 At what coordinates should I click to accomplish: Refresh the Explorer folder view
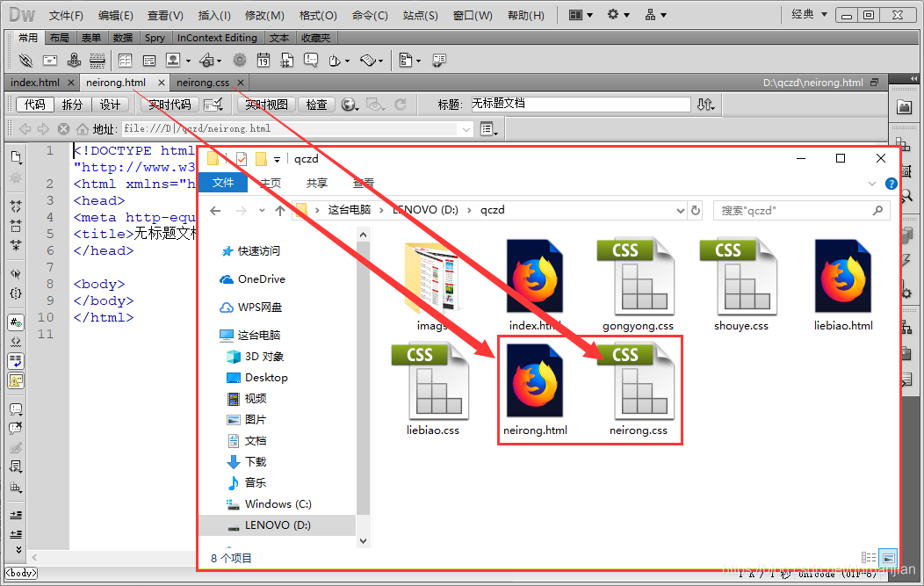pos(696,211)
